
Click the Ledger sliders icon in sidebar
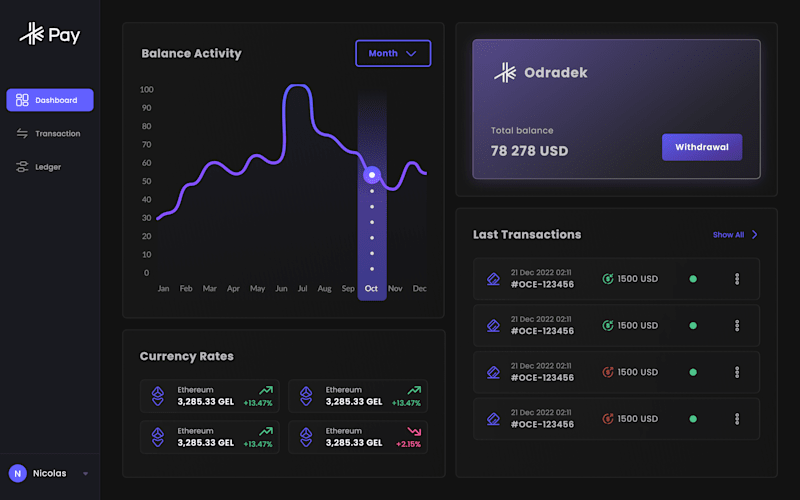(x=22, y=167)
